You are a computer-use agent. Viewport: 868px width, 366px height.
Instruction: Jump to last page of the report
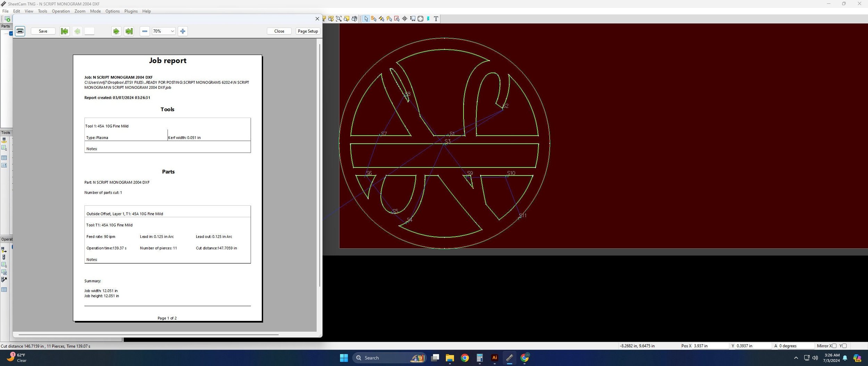pyautogui.click(x=129, y=31)
